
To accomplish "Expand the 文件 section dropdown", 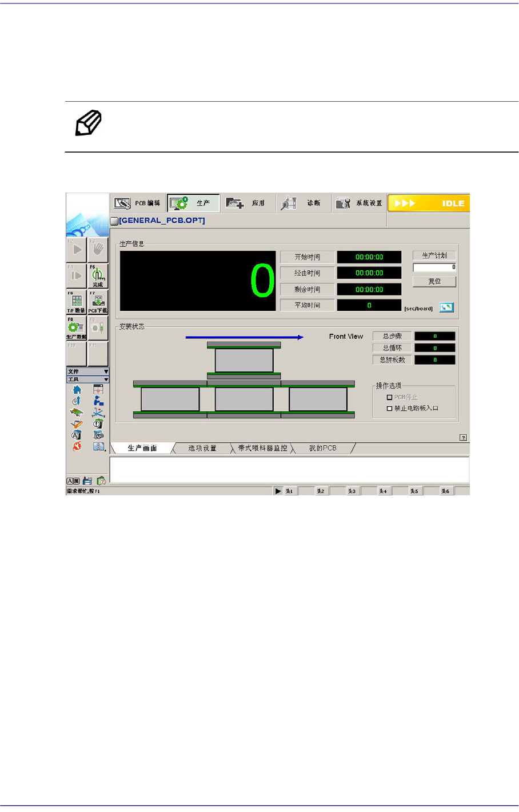I will coord(87,371).
